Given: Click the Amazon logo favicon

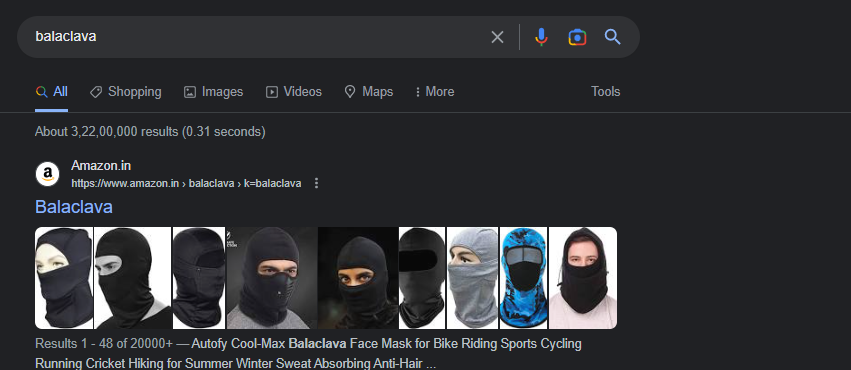Looking at the screenshot, I should 48,174.
